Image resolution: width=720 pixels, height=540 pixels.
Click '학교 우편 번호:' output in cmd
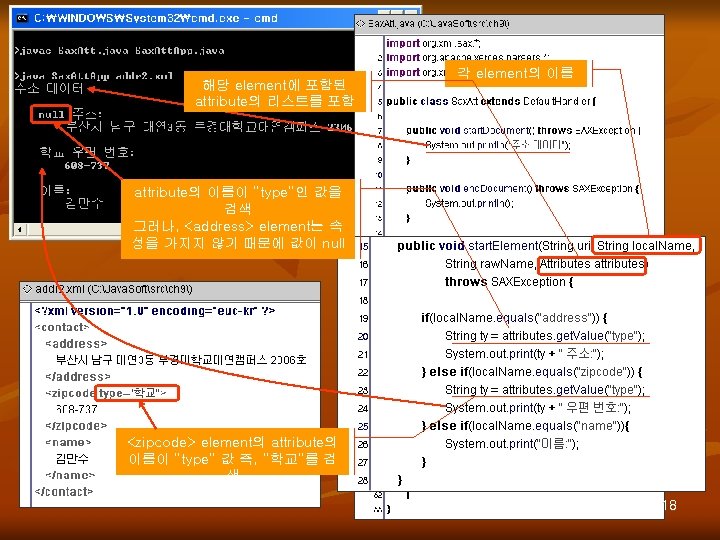[x=87, y=152]
